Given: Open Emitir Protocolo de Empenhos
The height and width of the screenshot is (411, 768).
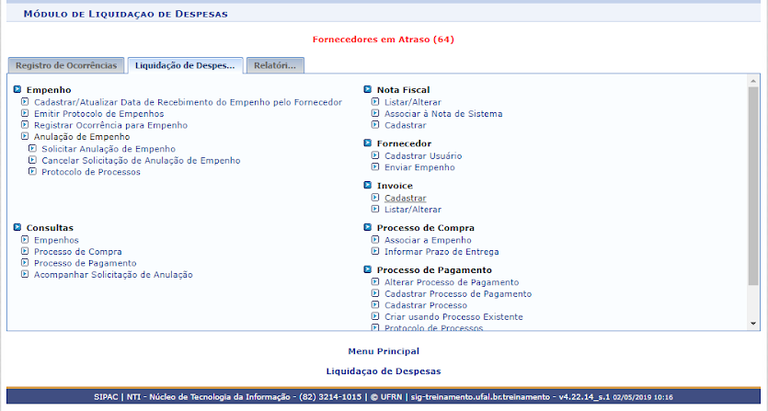Looking at the screenshot, I should pos(99,114).
